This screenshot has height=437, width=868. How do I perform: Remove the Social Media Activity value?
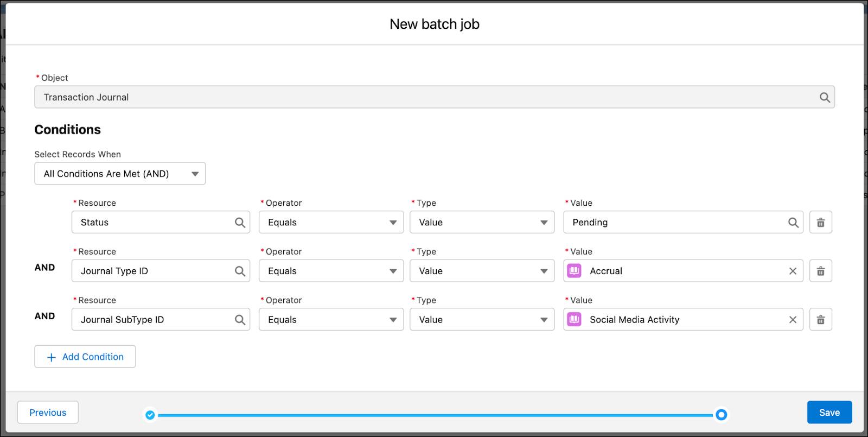tap(793, 320)
